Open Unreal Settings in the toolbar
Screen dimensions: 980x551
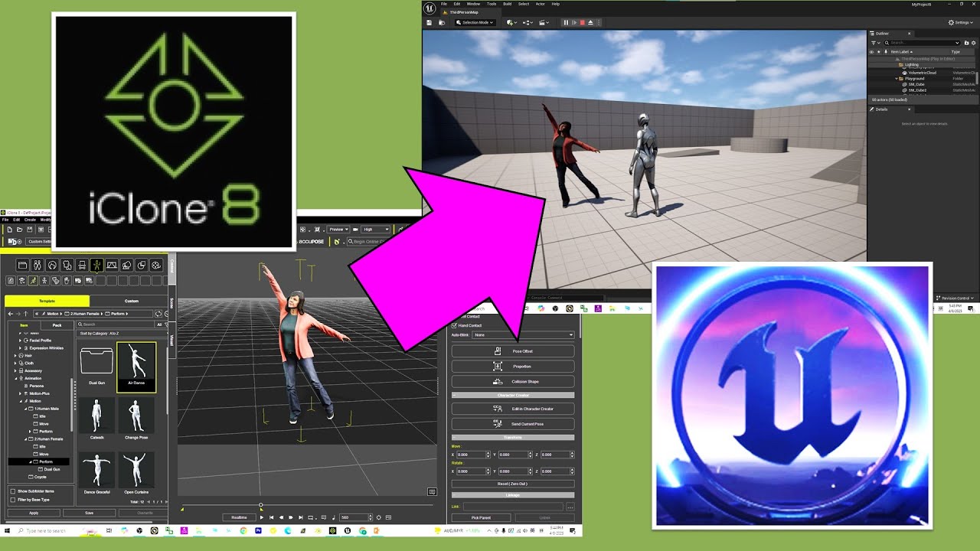(x=962, y=22)
